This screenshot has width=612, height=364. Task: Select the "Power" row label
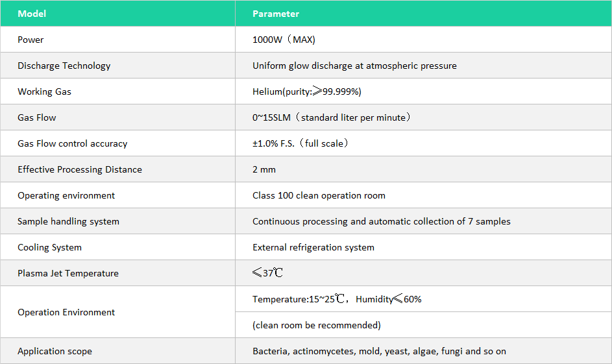(x=31, y=40)
